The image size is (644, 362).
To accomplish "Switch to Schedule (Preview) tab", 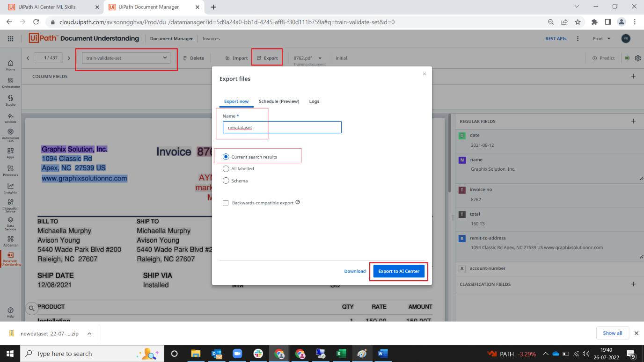I will point(279,101).
